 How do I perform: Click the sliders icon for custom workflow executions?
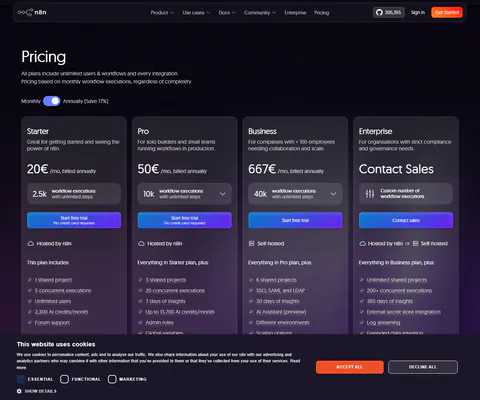(x=370, y=194)
